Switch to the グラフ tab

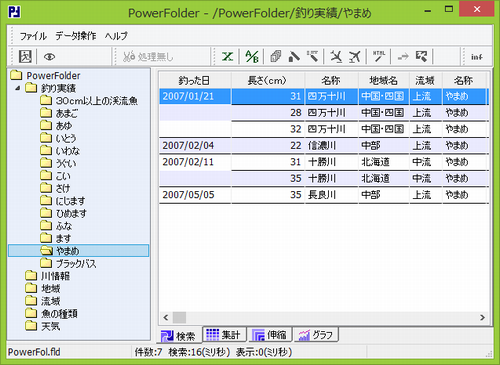pyautogui.click(x=316, y=334)
